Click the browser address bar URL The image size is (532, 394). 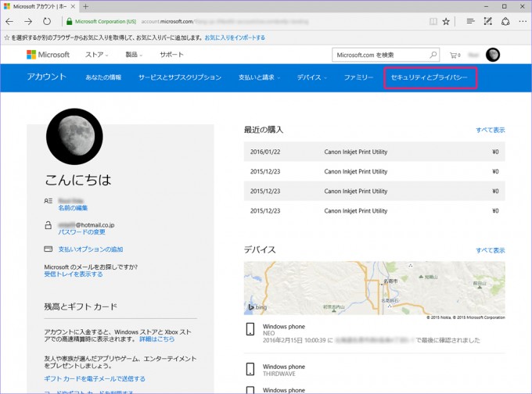[x=224, y=21]
